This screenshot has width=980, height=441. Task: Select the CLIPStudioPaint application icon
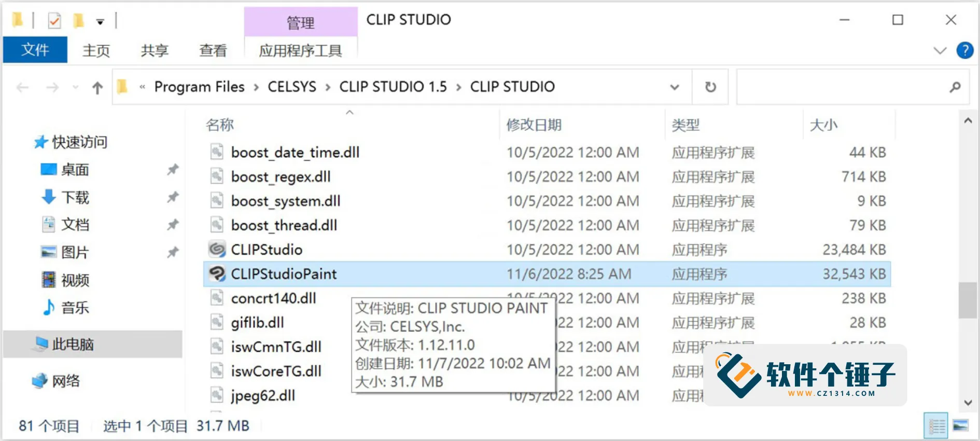(217, 274)
